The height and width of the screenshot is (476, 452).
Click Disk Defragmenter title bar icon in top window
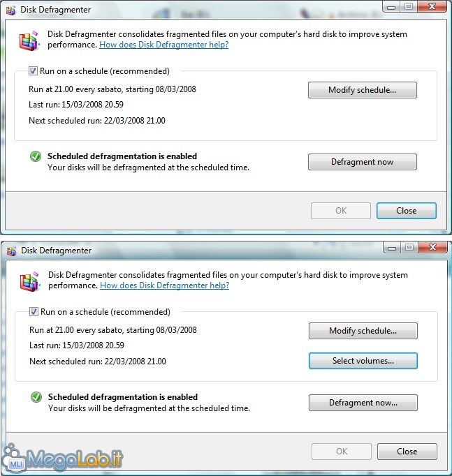point(11,10)
